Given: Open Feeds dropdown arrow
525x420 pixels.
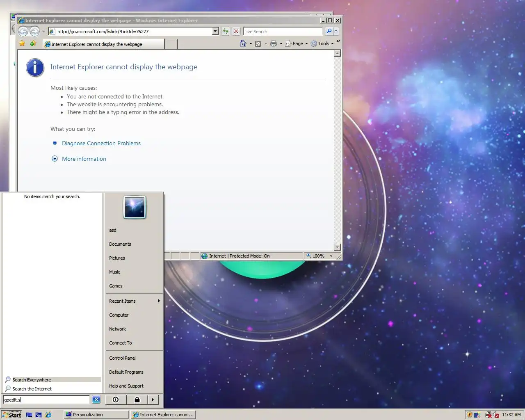Looking at the screenshot, I should 265,44.
